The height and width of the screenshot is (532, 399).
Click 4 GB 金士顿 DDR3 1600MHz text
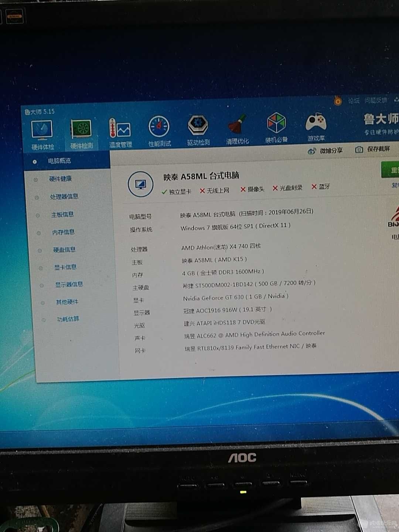pyautogui.click(x=223, y=272)
